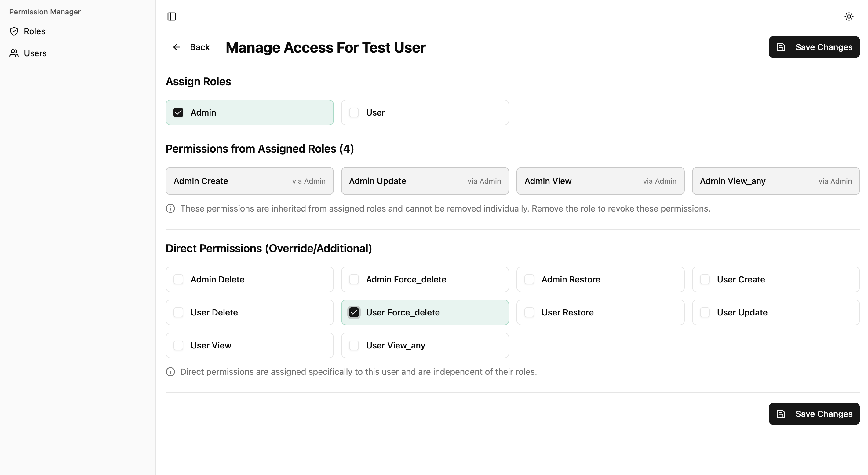Check the User View_any permission
Screen dimensions: 868x475
(x=354, y=345)
